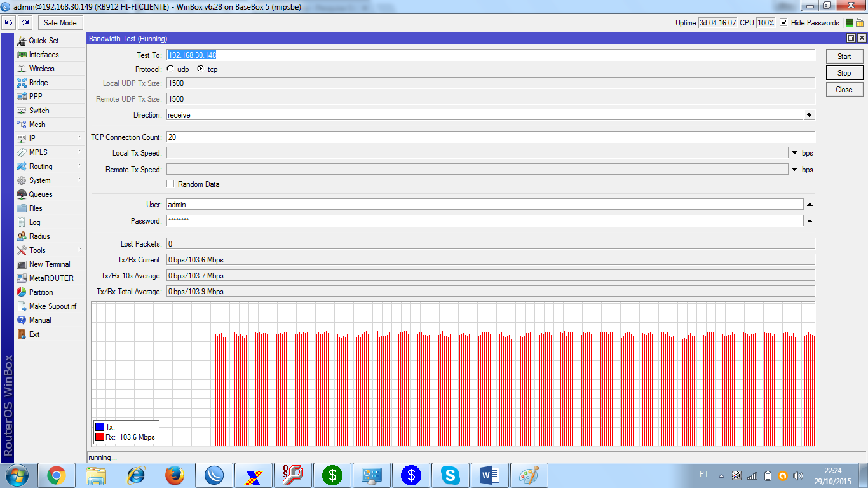Click the Password input field
The width and height of the screenshot is (868, 488).
point(485,221)
